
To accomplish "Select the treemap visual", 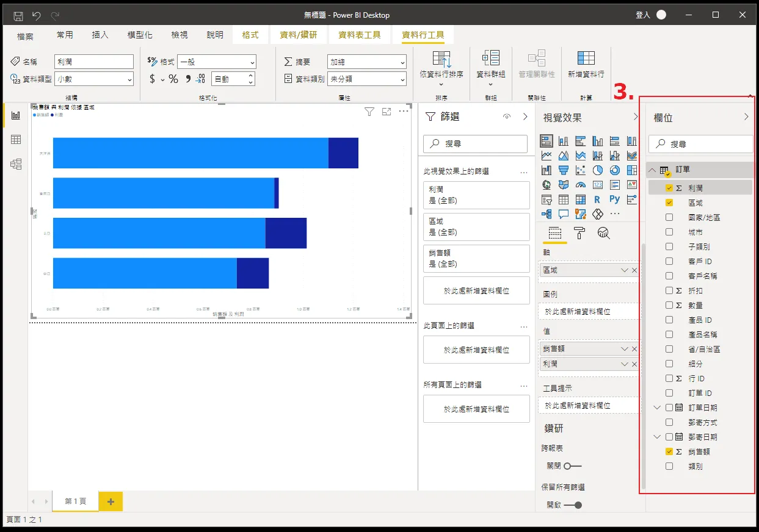I will [632, 170].
